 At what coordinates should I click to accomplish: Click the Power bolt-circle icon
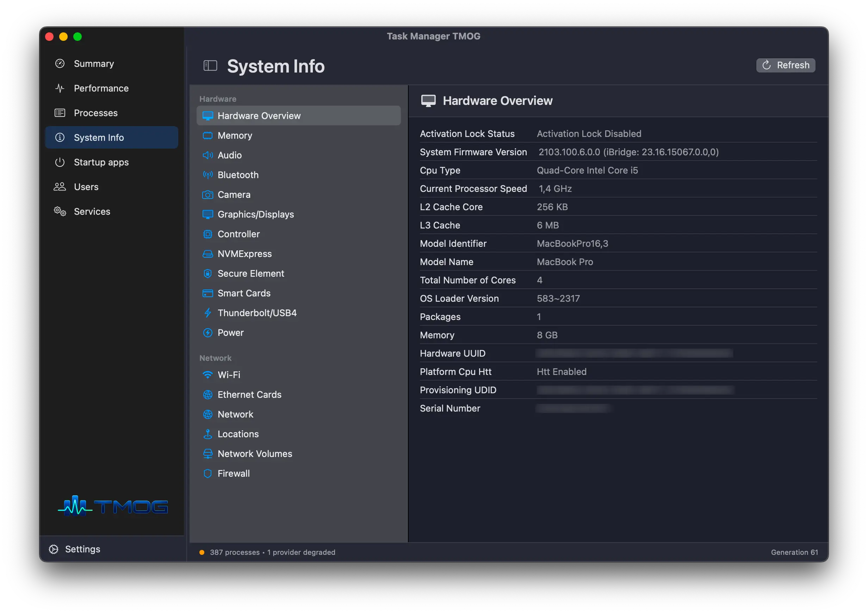(x=207, y=333)
